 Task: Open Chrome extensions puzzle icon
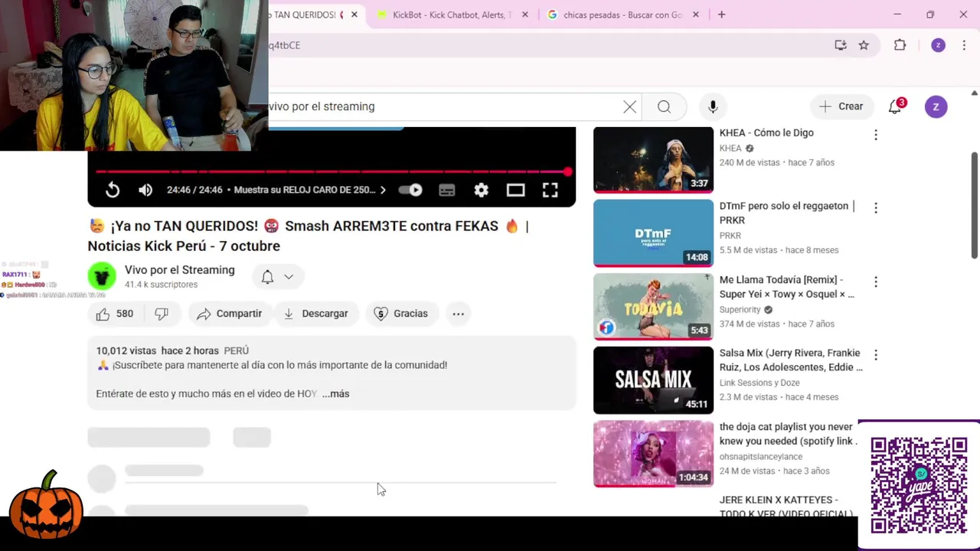point(900,45)
